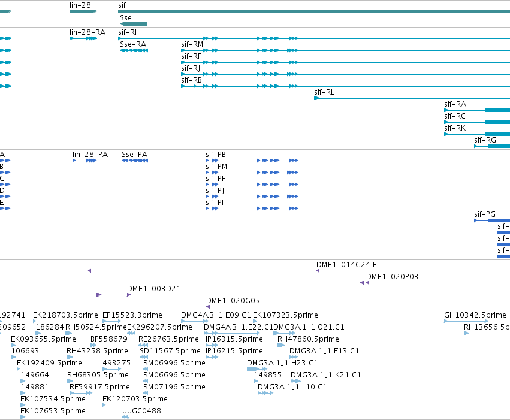
Task: Open the sif-PM protein label
Action: click(x=216, y=167)
